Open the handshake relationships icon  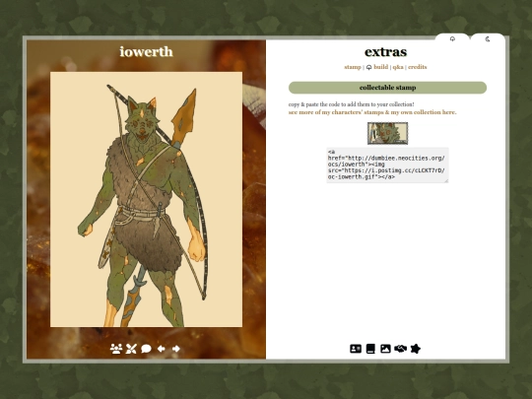pos(400,349)
